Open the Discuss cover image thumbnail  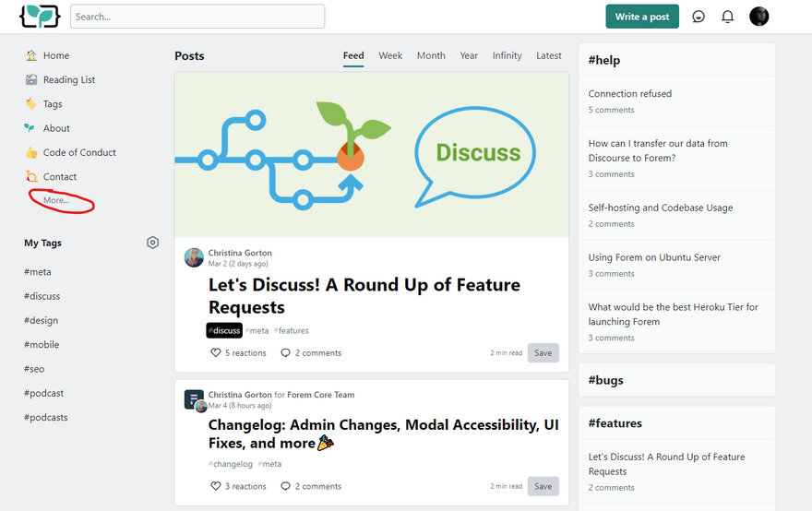point(371,155)
